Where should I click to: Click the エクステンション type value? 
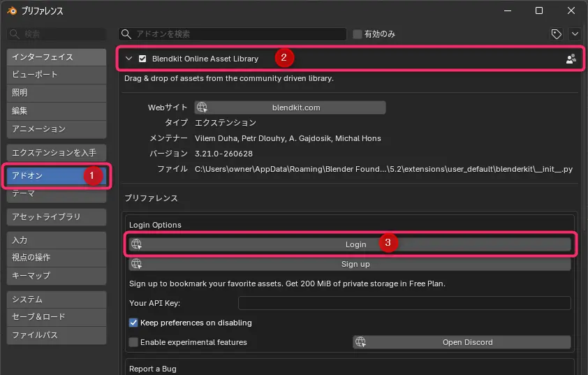(226, 123)
